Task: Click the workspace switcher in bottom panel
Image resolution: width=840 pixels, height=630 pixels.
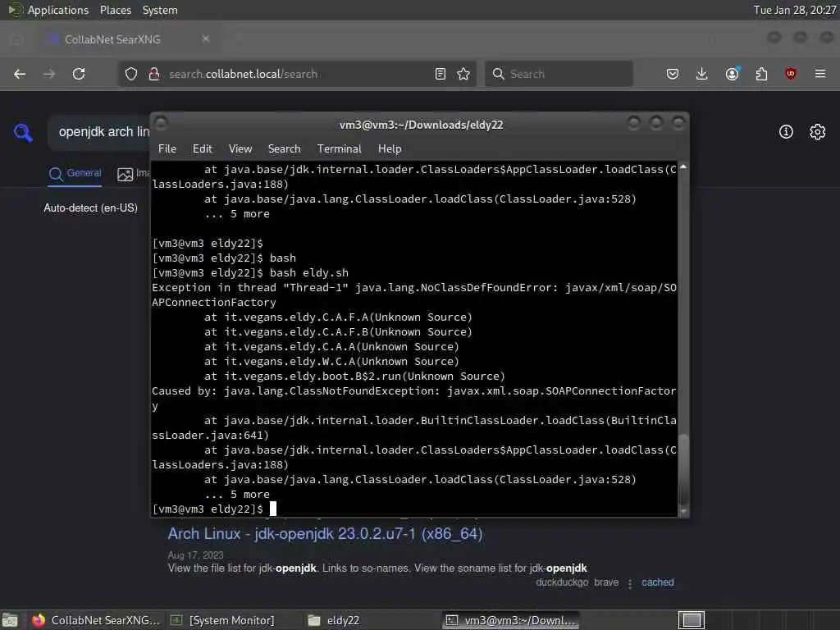Action: click(692, 620)
